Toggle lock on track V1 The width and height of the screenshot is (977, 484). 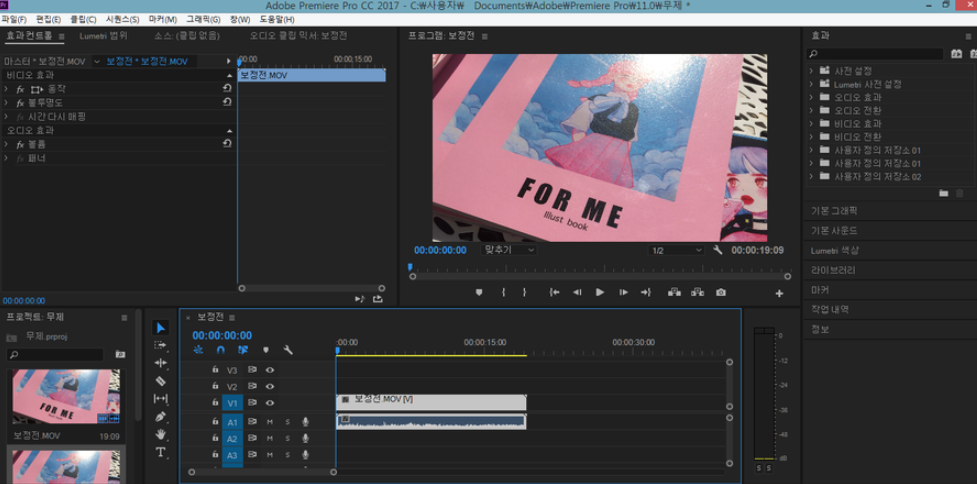point(215,403)
